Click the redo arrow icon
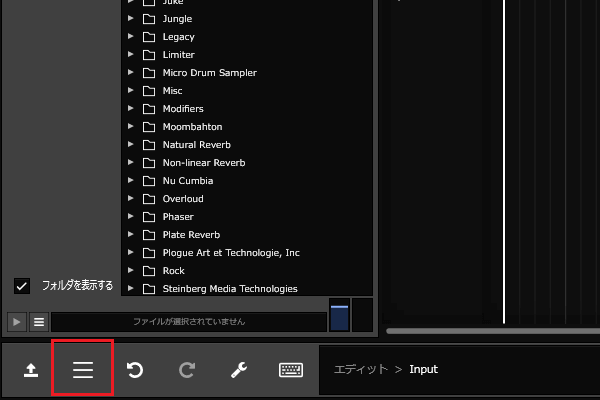 (186, 370)
